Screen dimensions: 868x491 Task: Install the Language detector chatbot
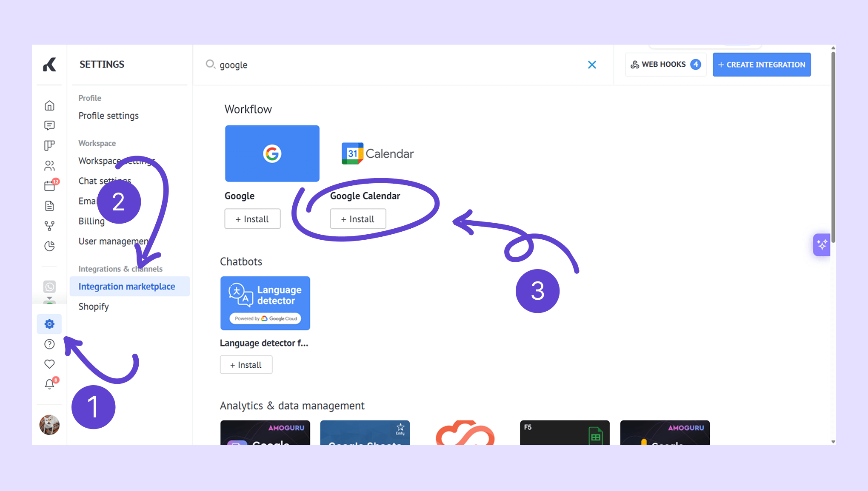[246, 365]
